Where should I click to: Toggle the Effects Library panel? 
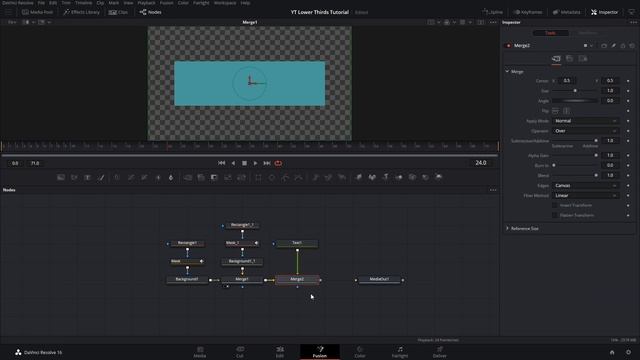[81, 12]
